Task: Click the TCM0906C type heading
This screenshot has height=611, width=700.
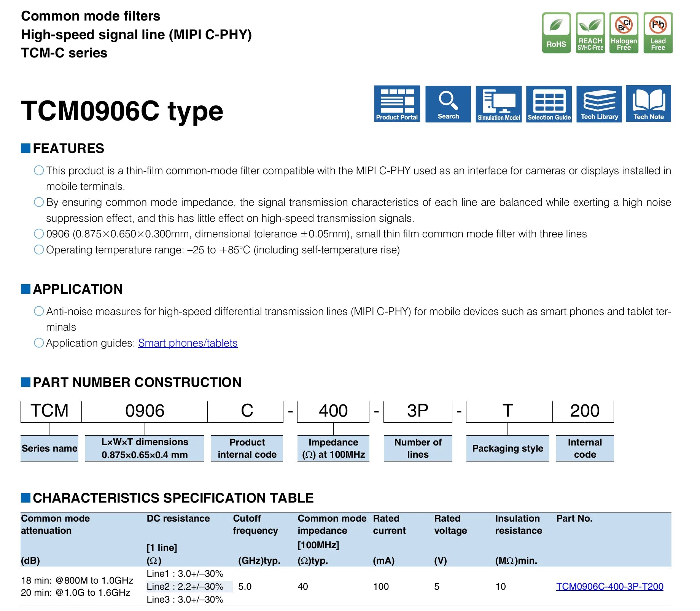Action: coord(122,111)
